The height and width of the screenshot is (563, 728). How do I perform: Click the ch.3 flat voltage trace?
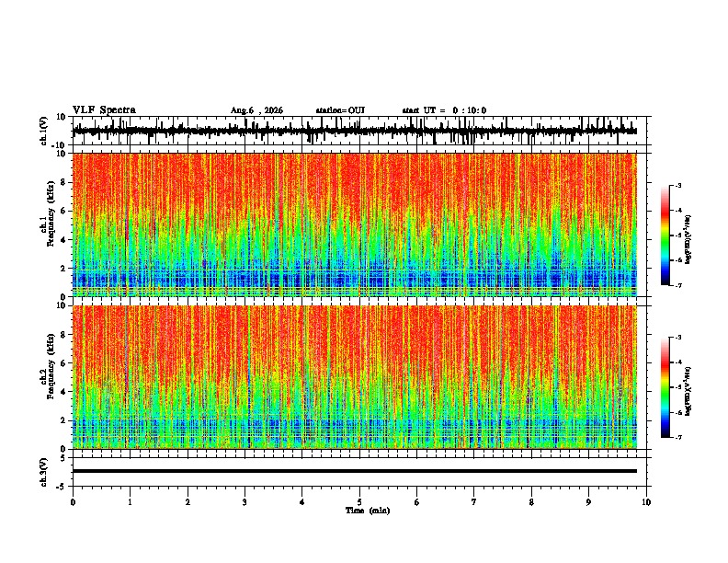pyautogui.click(x=355, y=471)
